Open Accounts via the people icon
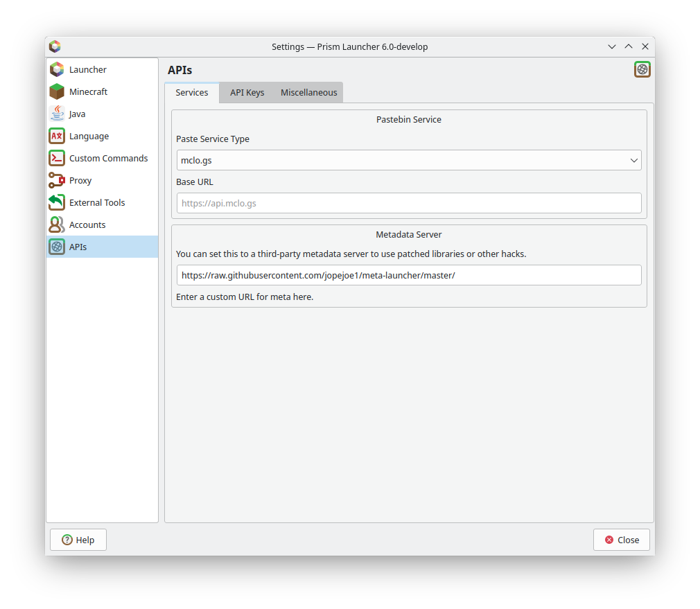The image size is (700, 609). point(56,224)
